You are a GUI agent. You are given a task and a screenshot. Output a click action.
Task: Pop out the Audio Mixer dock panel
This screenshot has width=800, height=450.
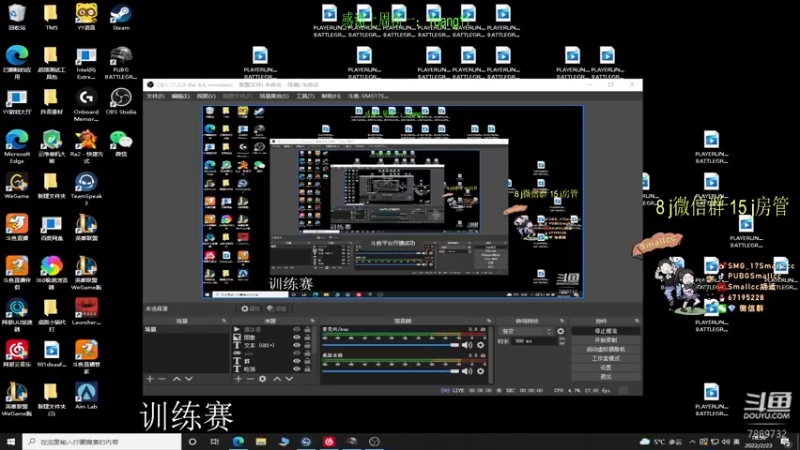tap(489, 321)
